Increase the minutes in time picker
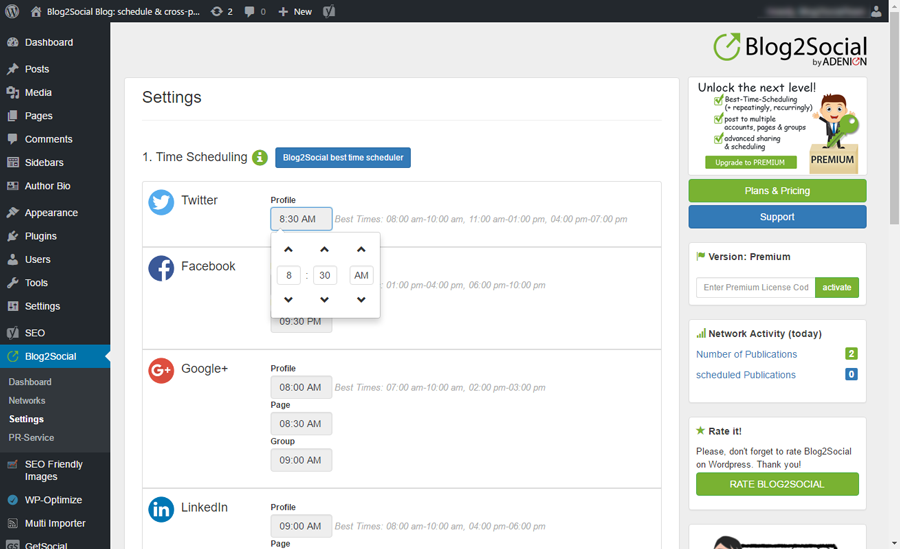 click(324, 249)
